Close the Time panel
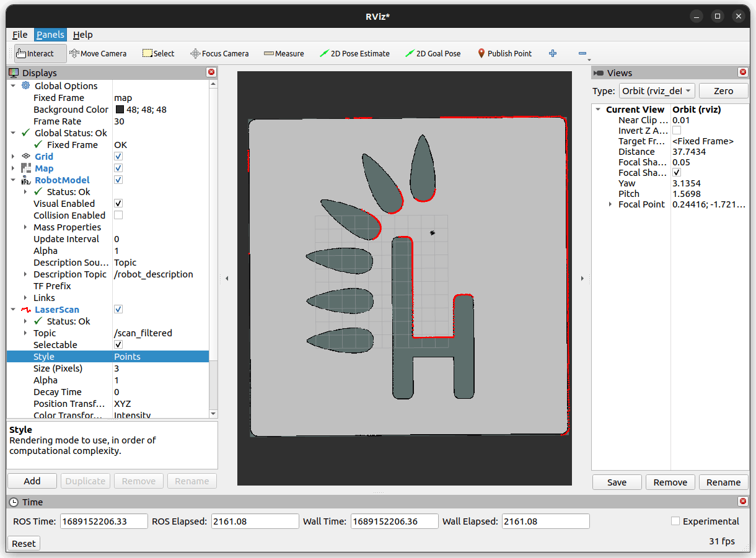The width and height of the screenshot is (756, 558). tap(743, 502)
